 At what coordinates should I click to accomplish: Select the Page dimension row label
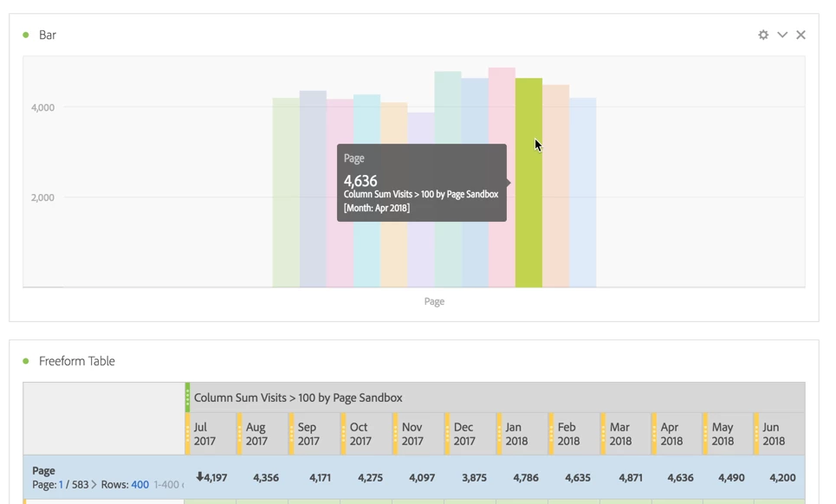(43, 470)
